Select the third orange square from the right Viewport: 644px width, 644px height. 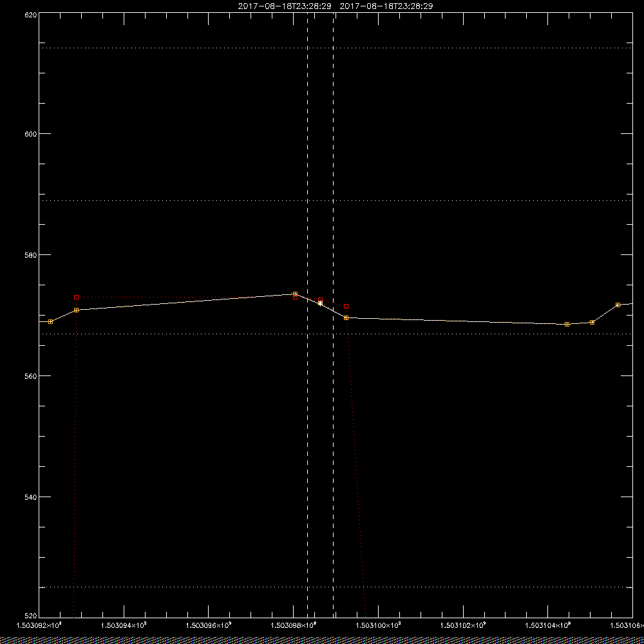tap(567, 324)
